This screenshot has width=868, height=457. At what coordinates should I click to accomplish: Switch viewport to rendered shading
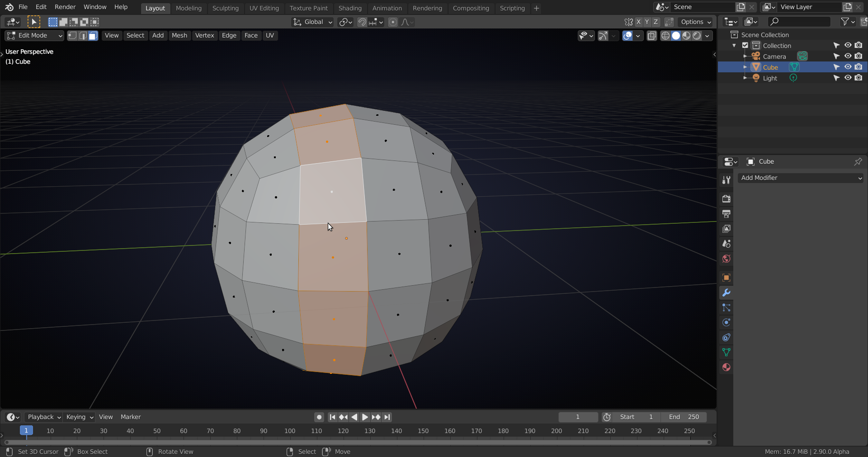click(698, 36)
